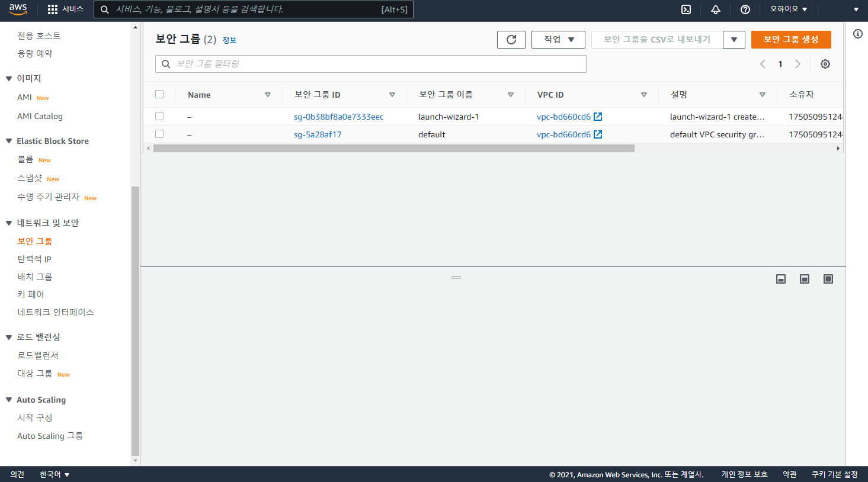Open the help question mark icon
The width and height of the screenshot is (868, 482).
pos(745,9)
